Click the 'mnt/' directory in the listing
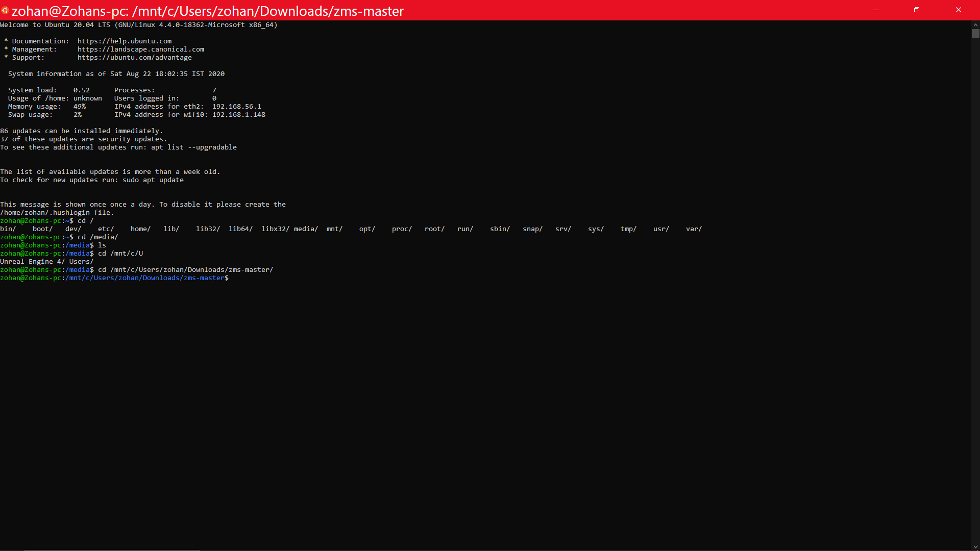Viewport: 980px width, 551px height. click(x=334, y=229)
